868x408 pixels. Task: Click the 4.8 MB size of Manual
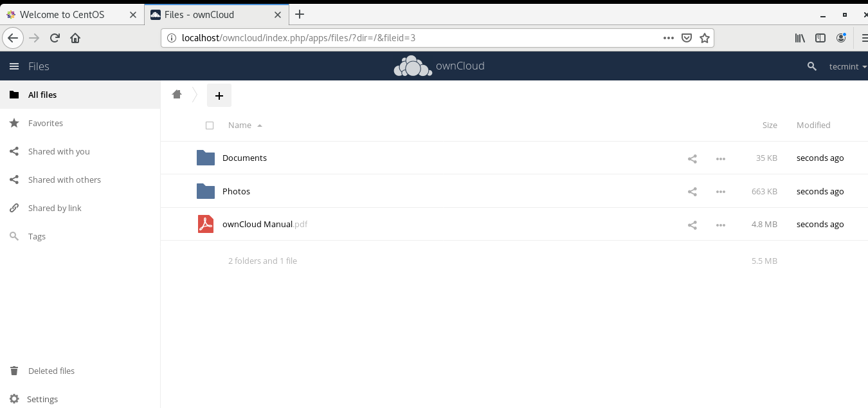[x=764, y=224]
